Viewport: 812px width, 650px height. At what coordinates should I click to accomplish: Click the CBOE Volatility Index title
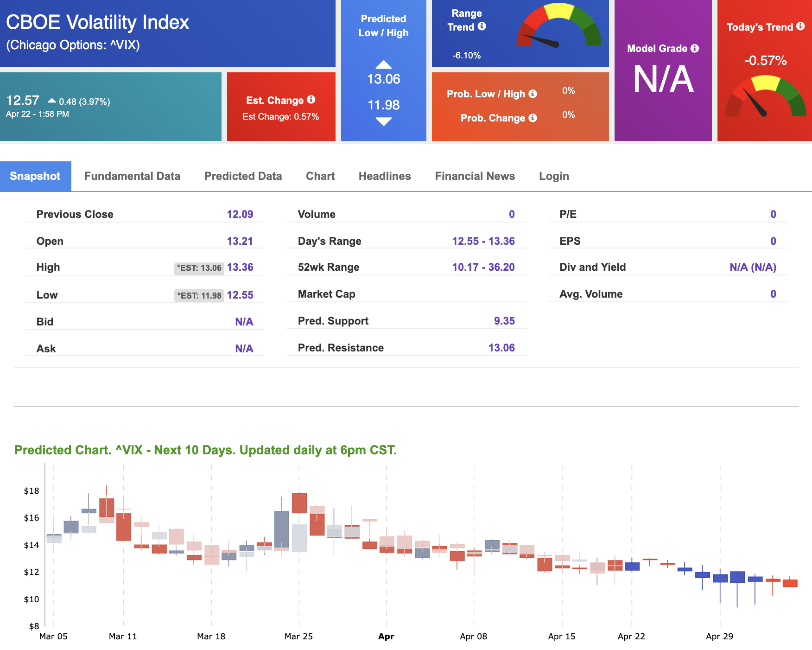coord(98,22)
